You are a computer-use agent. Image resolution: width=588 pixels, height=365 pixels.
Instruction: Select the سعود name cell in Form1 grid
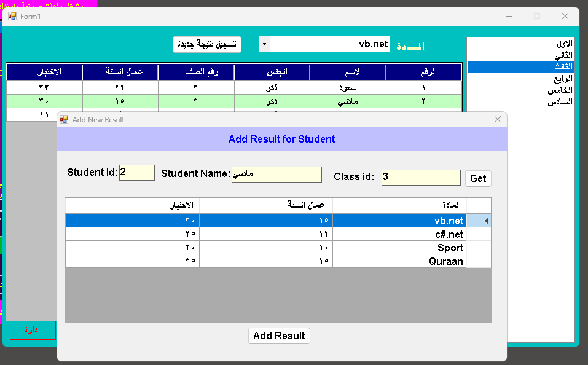(348, 88)
